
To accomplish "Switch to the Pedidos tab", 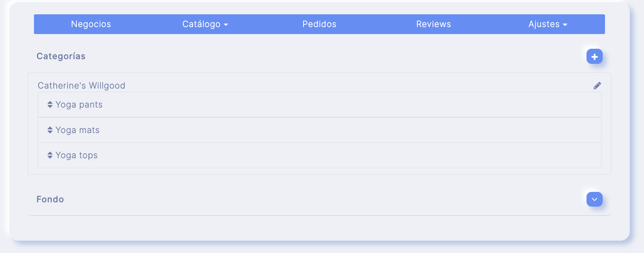I will click(319, 24).
